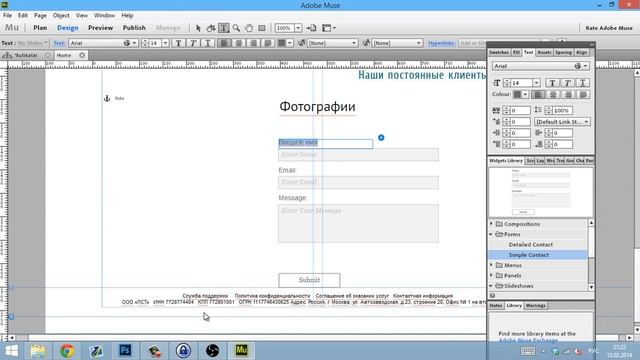Switch to the Warnings tab
This screenshot has height=360, width=640.
pyautogui.click(x=535, y=305)
